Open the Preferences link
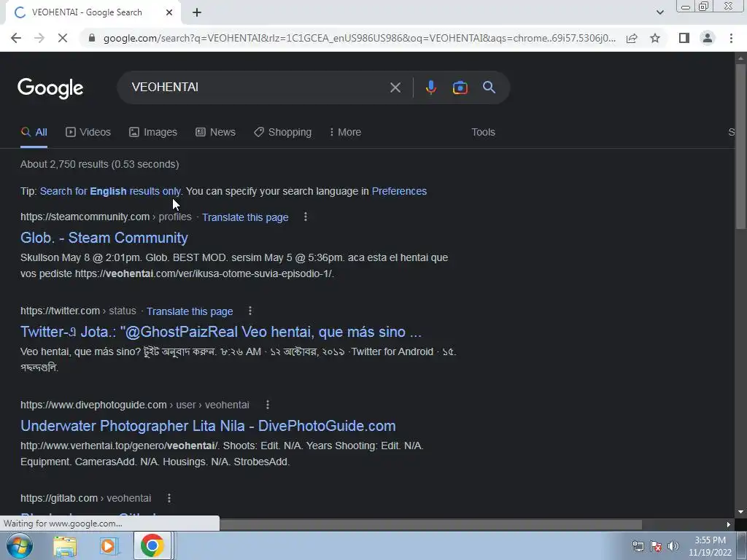 tap(399, 192)
